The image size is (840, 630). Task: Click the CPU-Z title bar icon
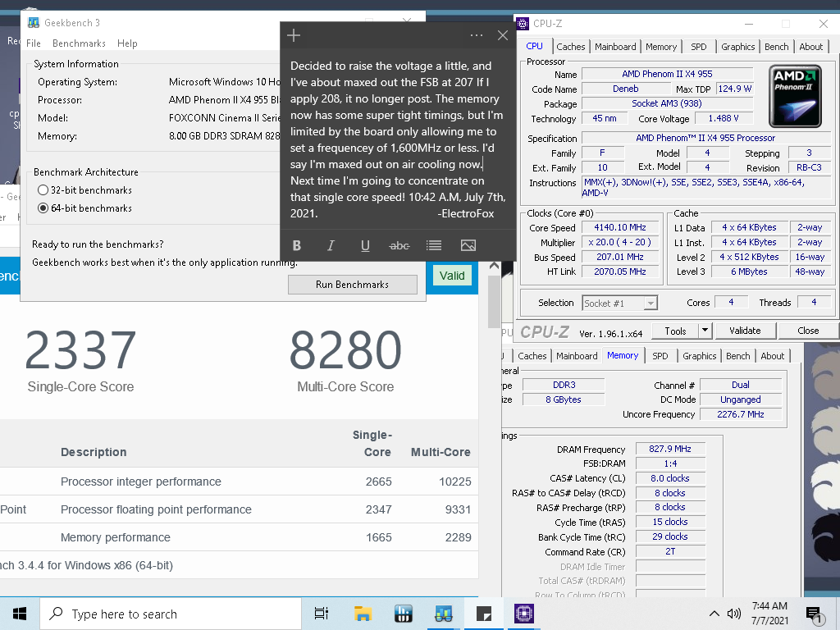coord(523,24)
